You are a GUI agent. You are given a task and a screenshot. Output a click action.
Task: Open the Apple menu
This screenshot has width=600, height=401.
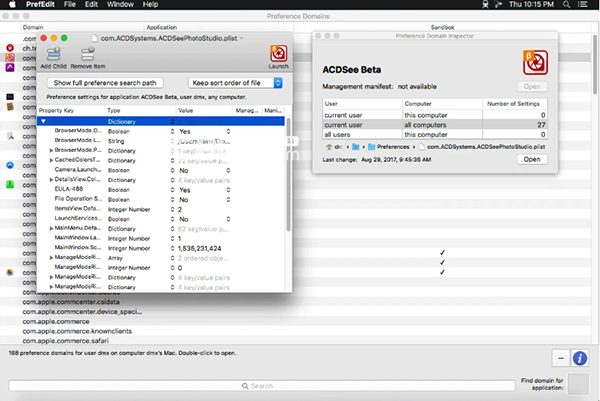(13, 5)
